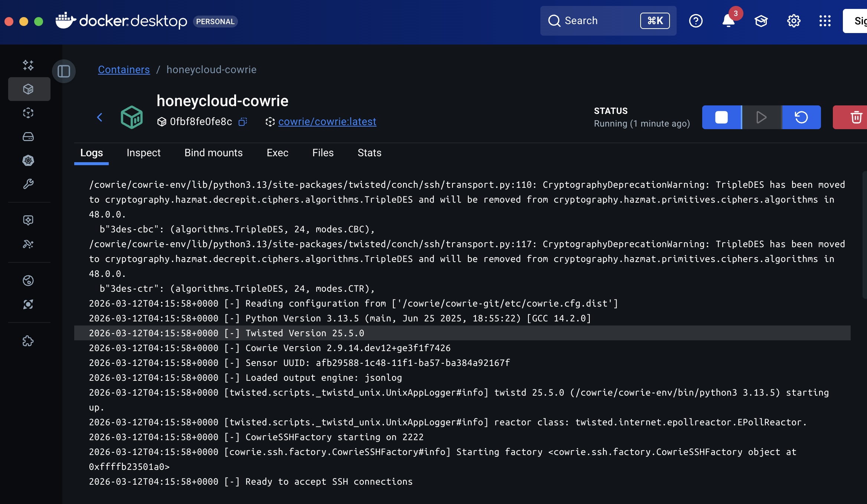Click the start play button
Image resolution: width=867 pixels, height=504 pixels.
[762, 117]
